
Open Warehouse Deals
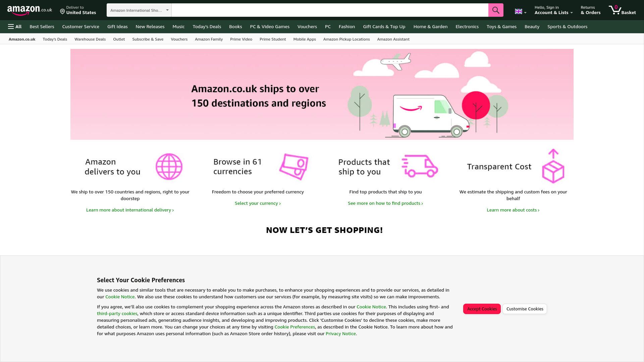[90, 39]
